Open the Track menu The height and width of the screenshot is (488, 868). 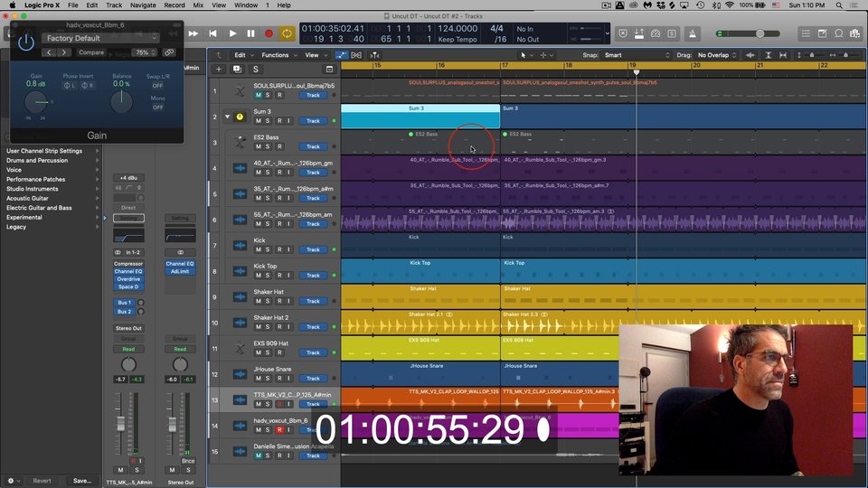coord(114,5)
